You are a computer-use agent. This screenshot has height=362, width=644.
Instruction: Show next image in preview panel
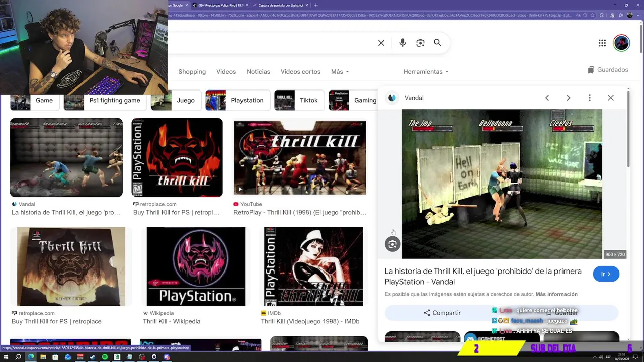(568, 98)
